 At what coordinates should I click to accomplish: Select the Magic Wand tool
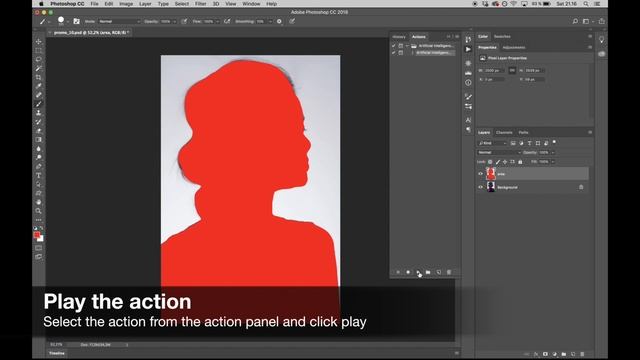[x=39, y=68]
